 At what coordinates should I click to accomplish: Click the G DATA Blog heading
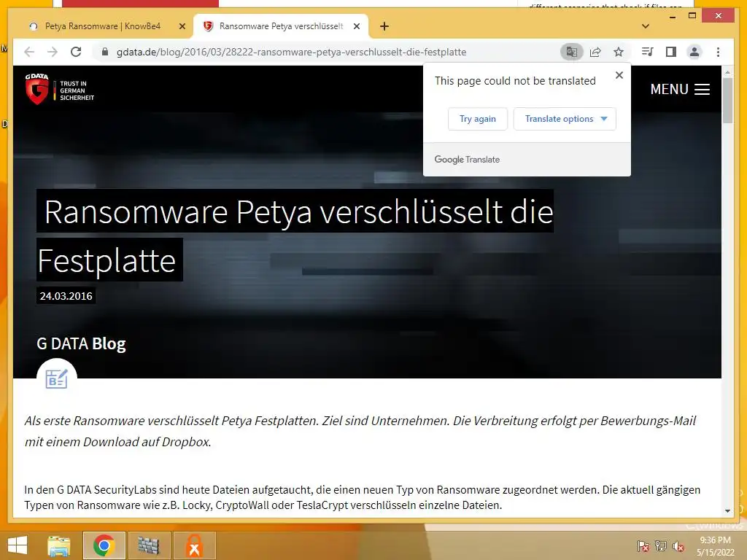(x=81, y=343)
